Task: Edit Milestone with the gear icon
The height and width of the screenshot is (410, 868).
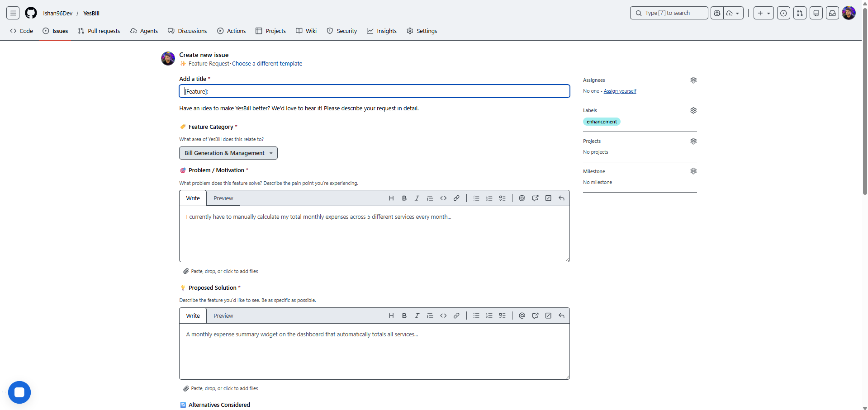Action: [693, 171]
